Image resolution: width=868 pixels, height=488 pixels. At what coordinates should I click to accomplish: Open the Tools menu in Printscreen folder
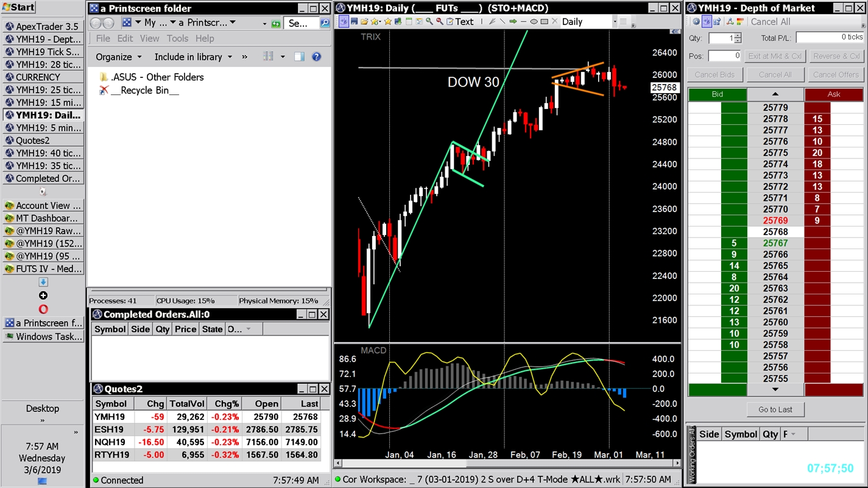[x=177, y=38]
